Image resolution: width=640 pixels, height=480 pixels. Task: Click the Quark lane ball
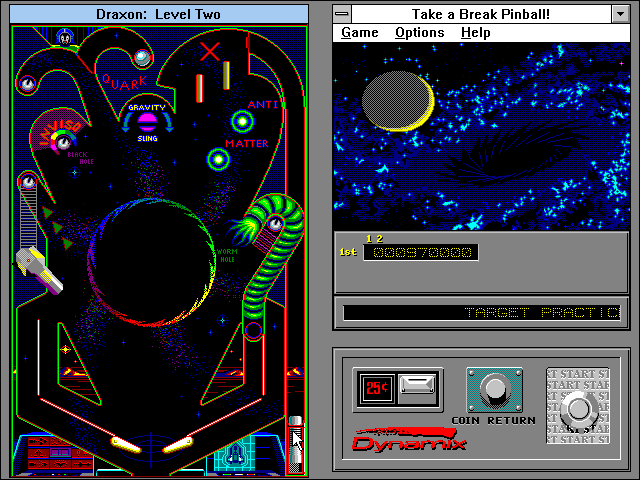[142, 57]
